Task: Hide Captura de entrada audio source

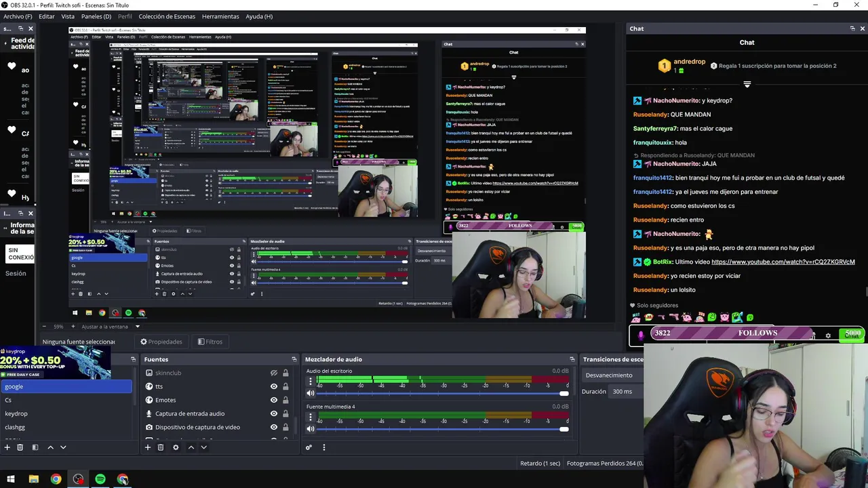Action: pos(274,413)
